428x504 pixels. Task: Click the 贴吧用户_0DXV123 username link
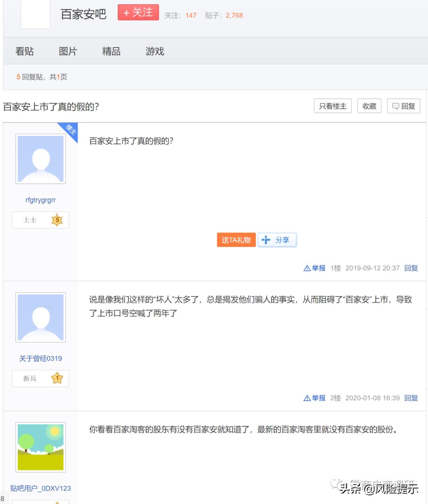tap(40, 488)
